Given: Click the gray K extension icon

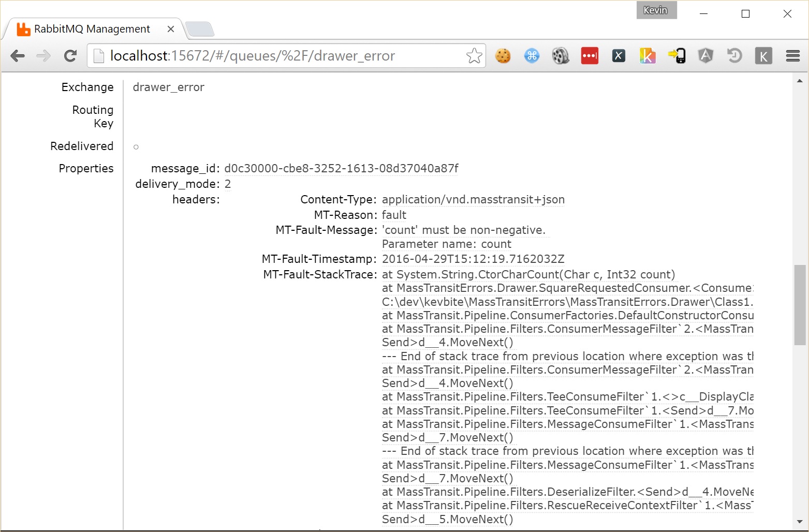Looking at the screenshot, I should [763, 55].
